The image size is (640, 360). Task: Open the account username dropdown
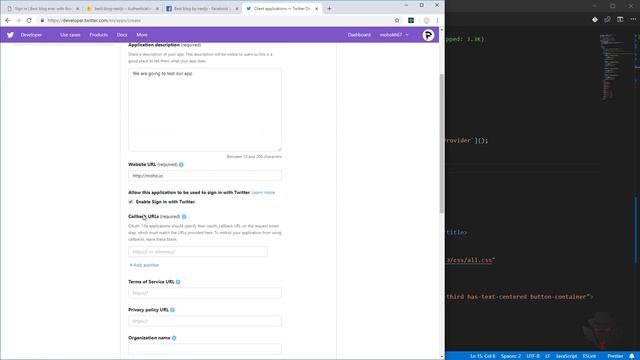point(394,35)
